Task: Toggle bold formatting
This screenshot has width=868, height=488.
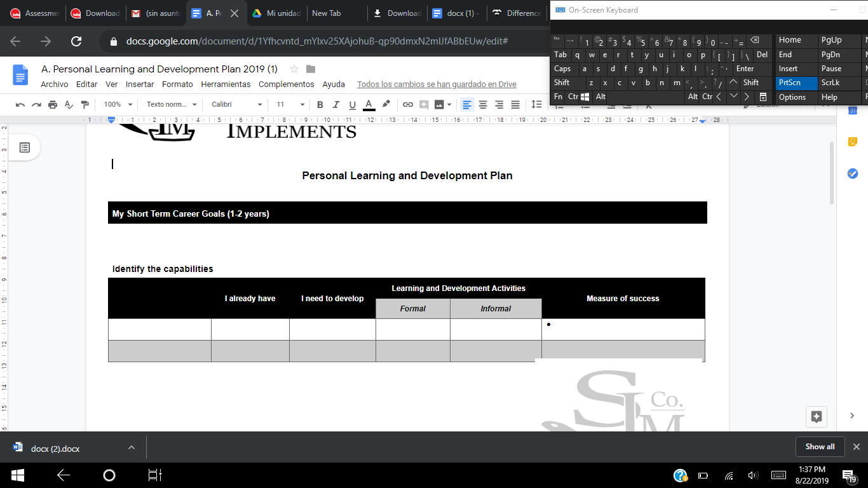Action: tap(320, 105)
